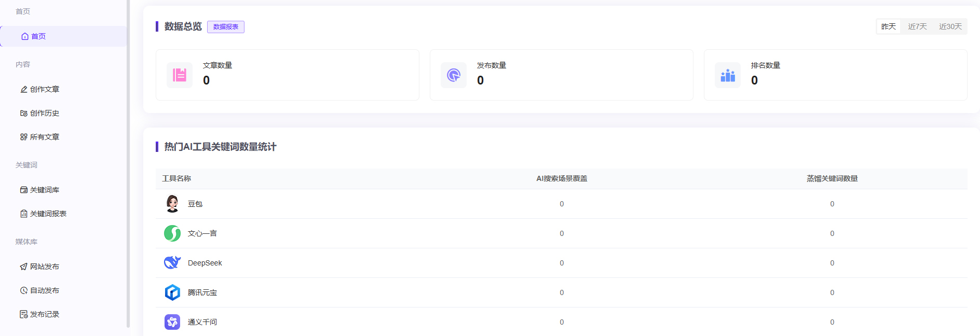Click the 关键词库 library icon
Image resolution: width=980 pixels, height=336 pixels.
click(x=24, y=190)
